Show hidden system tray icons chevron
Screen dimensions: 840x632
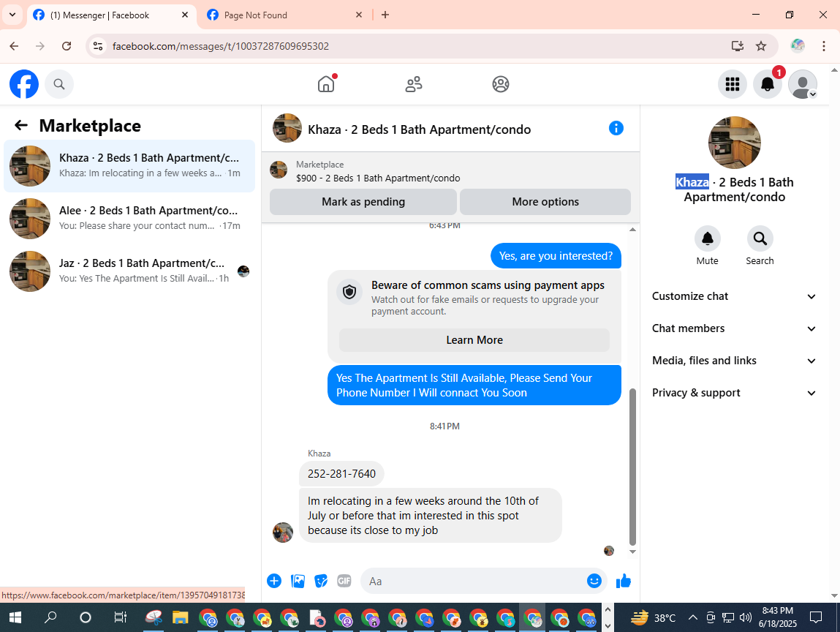[x=692, y=617]
